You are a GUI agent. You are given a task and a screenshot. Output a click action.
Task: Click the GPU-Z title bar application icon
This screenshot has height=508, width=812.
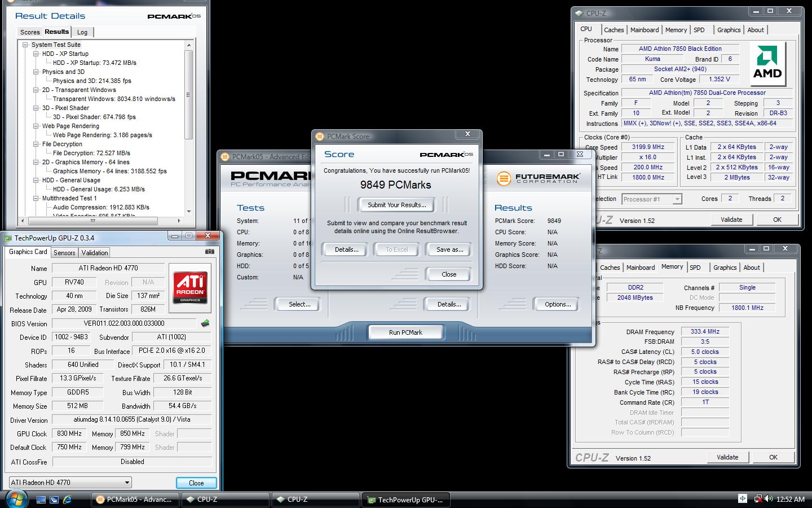[8, 238]
